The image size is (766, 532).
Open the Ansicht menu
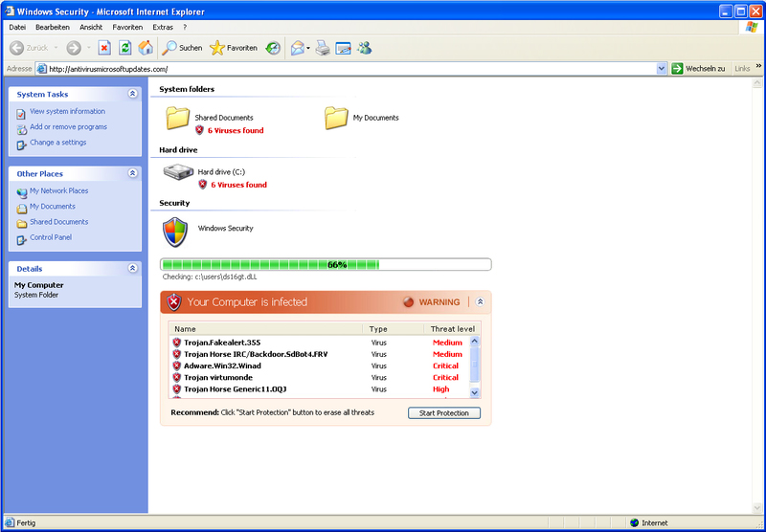(91, 27)
